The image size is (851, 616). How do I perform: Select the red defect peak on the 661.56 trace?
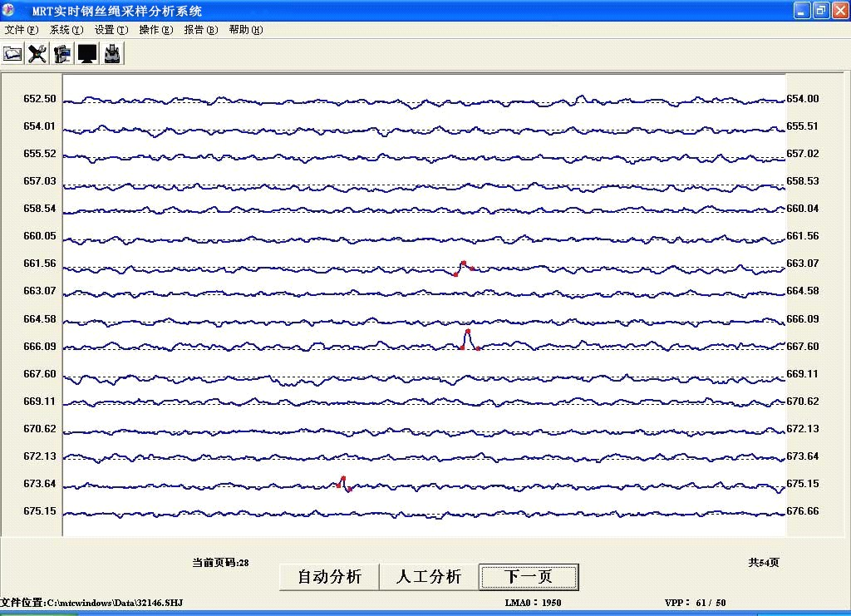tap(464, 266)
